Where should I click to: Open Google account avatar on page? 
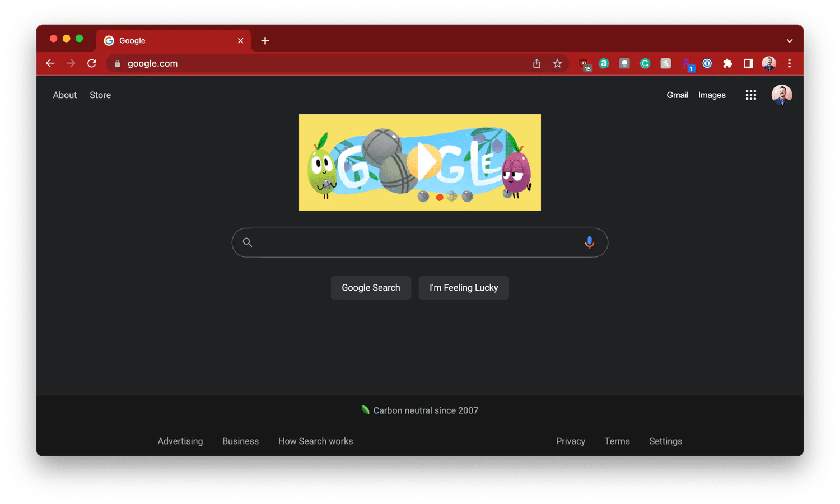(782, 95)
